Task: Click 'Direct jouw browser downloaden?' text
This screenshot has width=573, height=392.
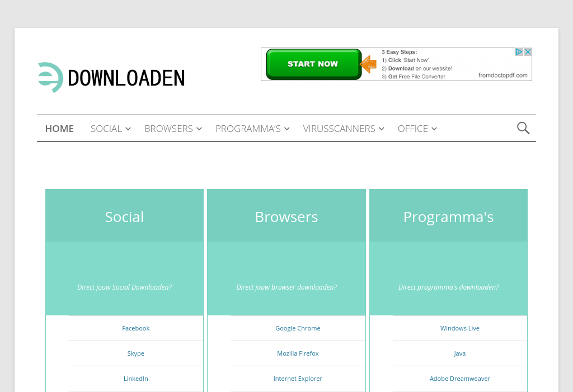Action: [x=286, y=287]
